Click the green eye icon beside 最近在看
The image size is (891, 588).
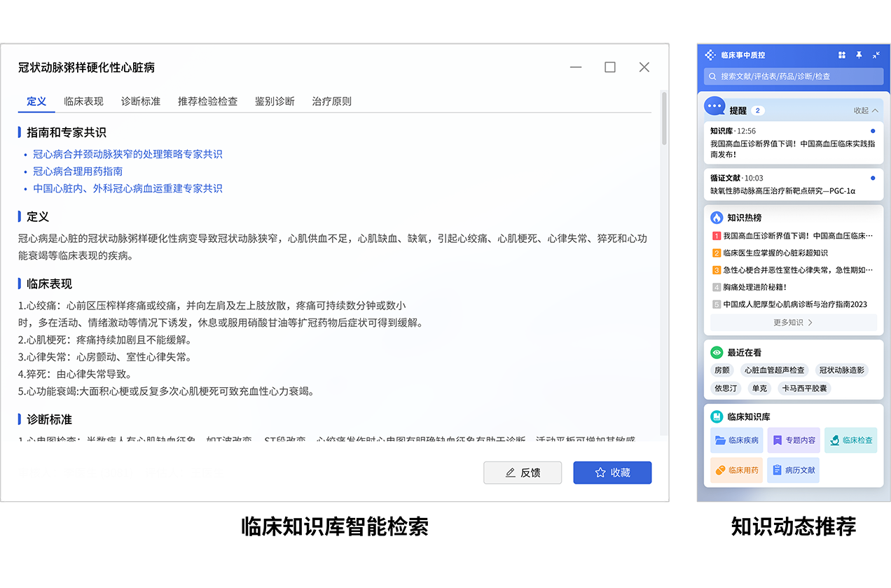(x=717, y=353)
